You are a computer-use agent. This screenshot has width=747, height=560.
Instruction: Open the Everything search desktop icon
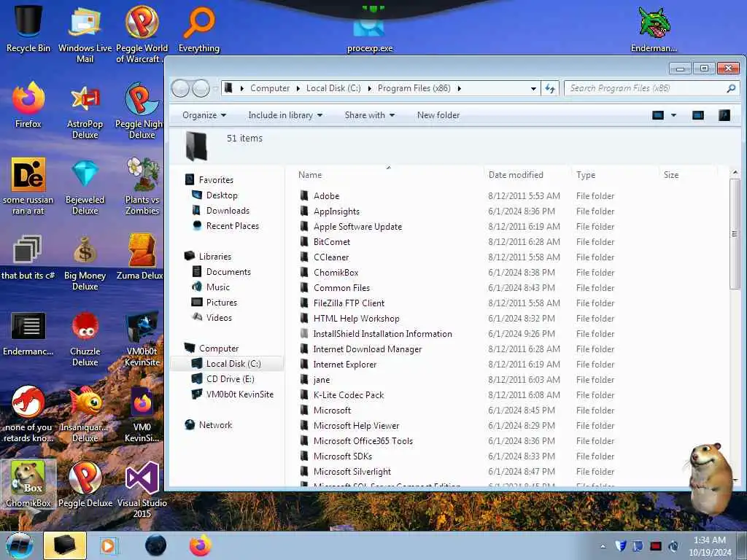point(199,29)
